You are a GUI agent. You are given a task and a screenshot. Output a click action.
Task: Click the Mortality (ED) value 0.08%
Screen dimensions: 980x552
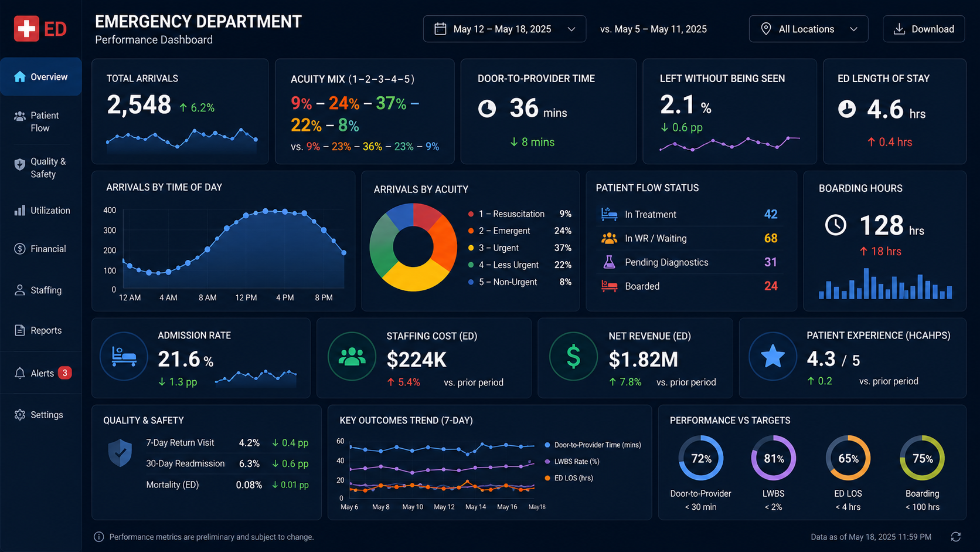249,485
